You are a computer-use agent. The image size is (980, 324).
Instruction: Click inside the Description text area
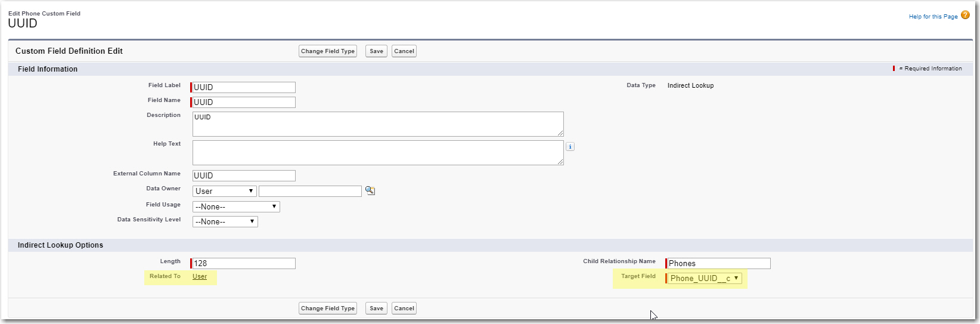point(378,124)
